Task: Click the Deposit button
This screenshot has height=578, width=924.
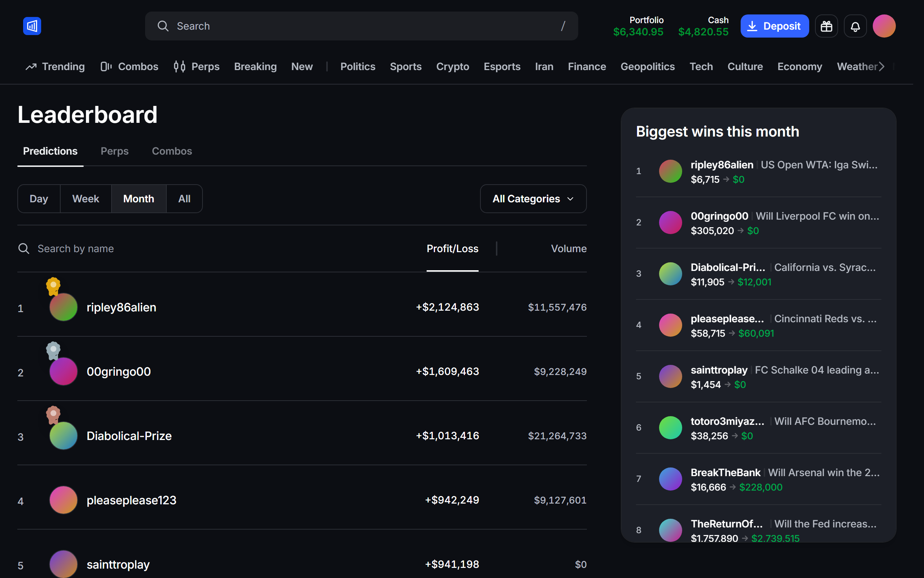Action: click(x=774, y=26)
